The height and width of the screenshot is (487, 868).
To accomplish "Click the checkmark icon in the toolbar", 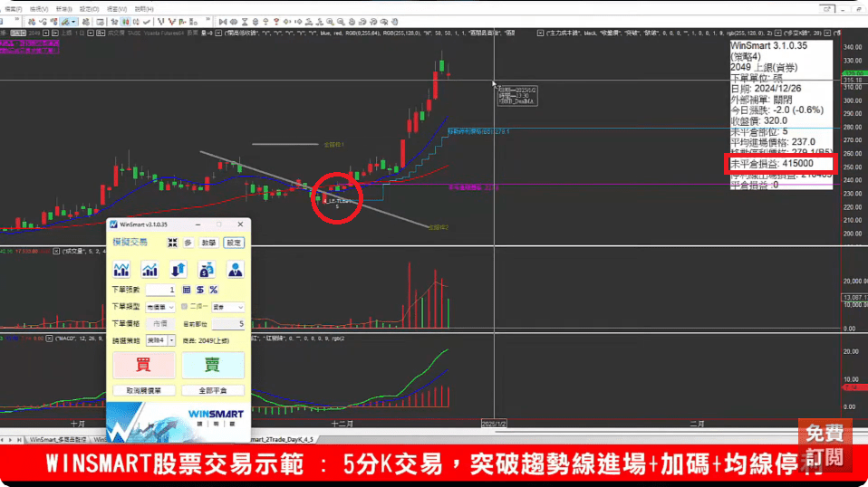I will 147,22.
